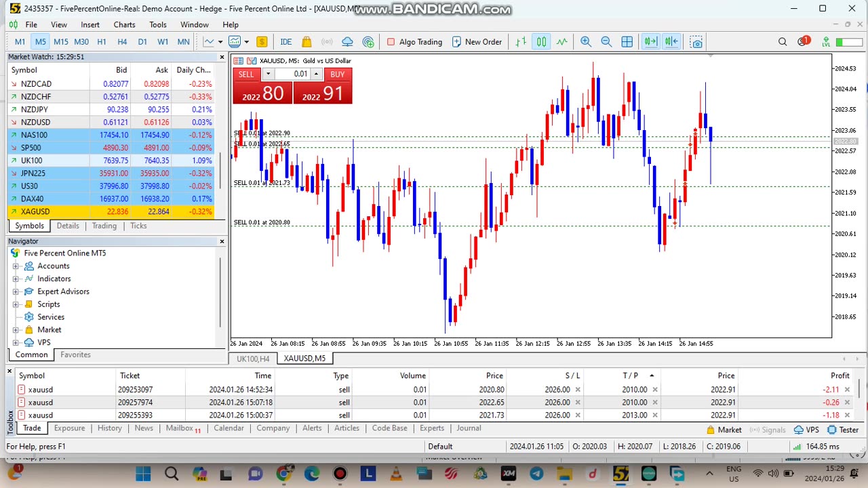Select the H1 timeframe
The height and width of the screenshot is (488, 868).
(x=102, y=42)
